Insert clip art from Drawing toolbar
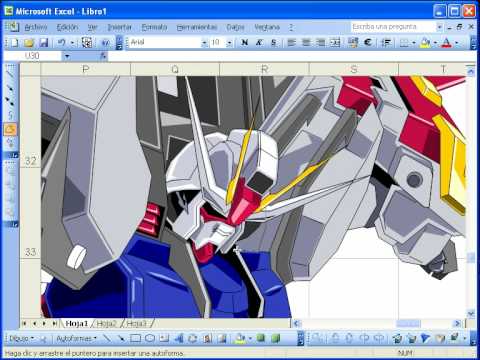This screenshot has width=480, height=360. tap(208, 338)
